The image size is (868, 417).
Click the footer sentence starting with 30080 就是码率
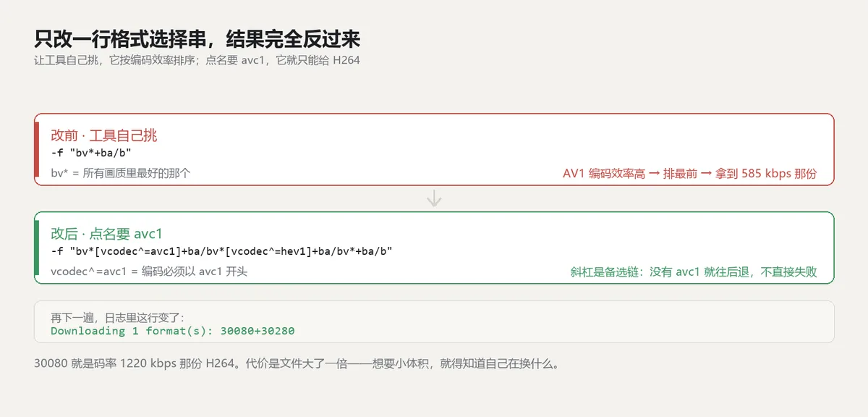pos(297,364)
